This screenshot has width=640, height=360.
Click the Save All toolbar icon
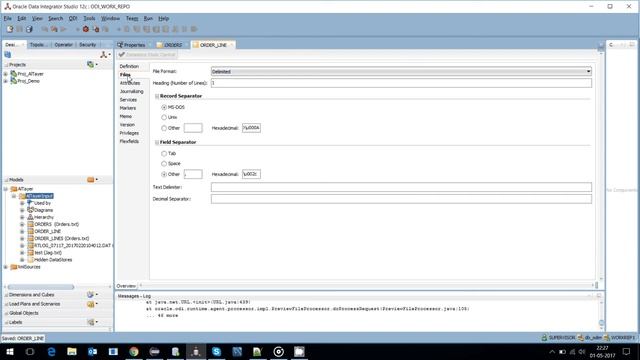pyautogui.click(x=29, y=29)
